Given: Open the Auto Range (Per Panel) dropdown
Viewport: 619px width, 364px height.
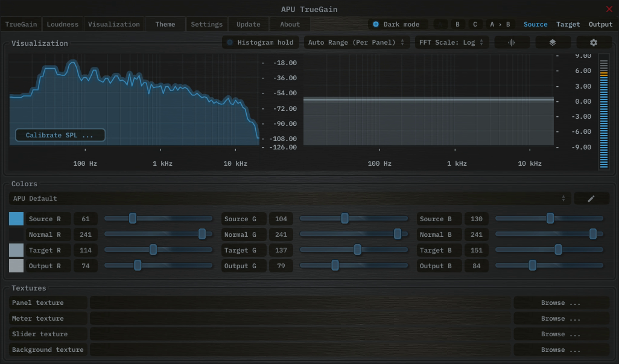Looking at the screenshot, I should 355,43.
